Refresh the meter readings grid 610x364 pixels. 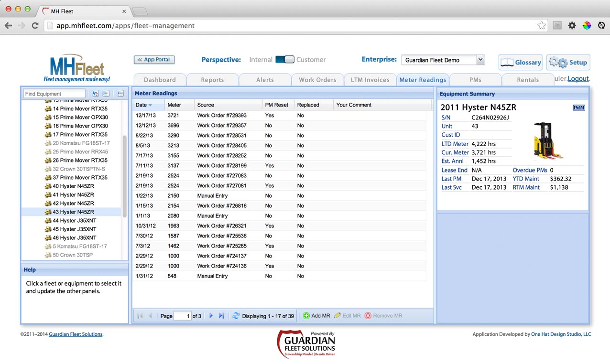tap(236, 316)
